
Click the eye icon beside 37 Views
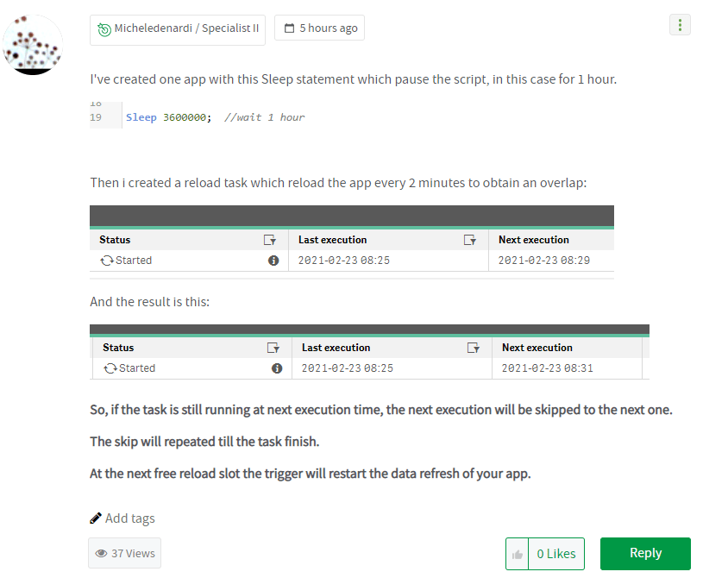101,553
